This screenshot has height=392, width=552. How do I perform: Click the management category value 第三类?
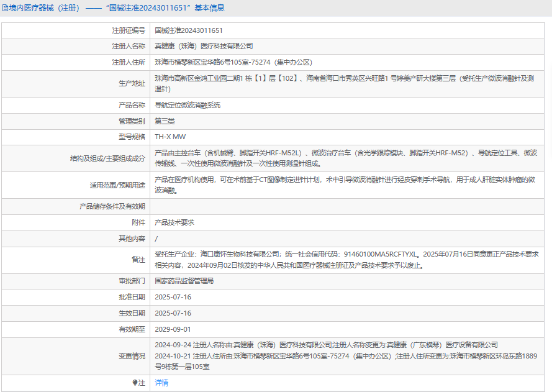tap(165, 121)
